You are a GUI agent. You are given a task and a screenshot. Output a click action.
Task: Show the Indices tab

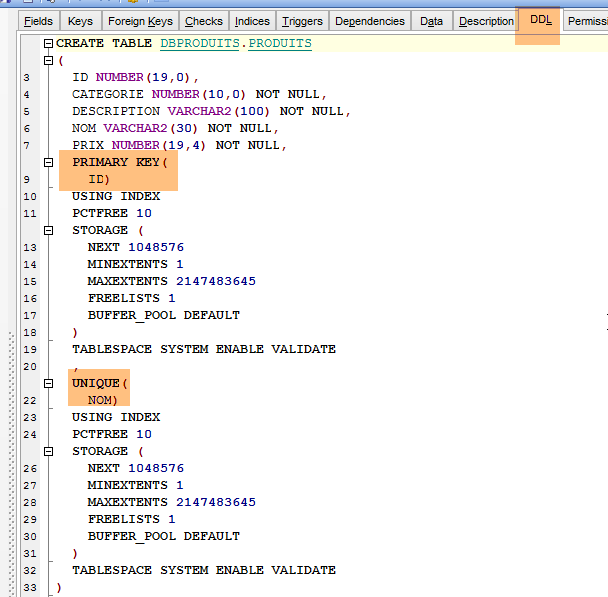click(x=252, y=21)
